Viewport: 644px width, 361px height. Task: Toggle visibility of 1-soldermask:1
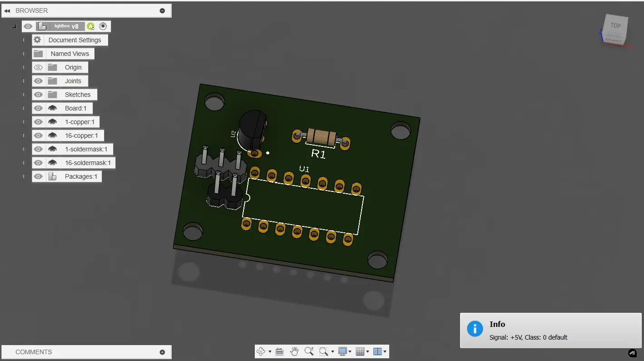coord(38,149)
